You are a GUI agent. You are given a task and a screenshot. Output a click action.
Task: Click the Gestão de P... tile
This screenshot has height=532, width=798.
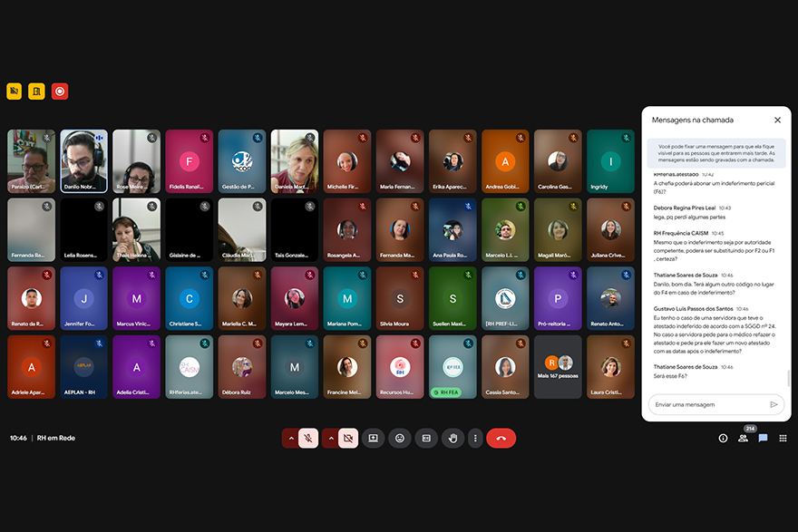tap(242, 161)
